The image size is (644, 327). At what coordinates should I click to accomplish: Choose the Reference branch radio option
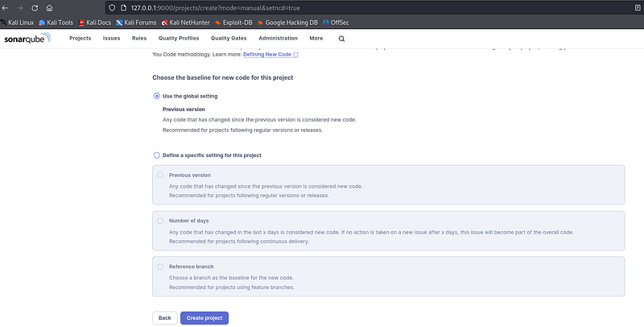(x=160, y=267)
